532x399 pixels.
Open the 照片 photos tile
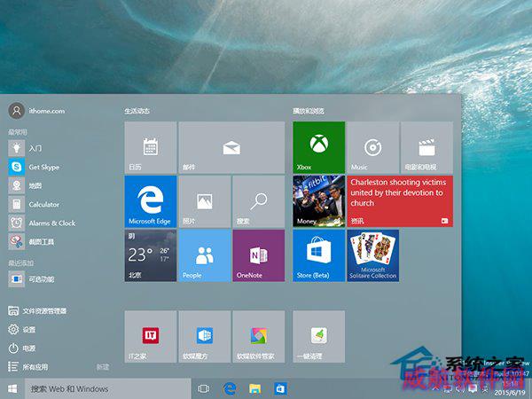pos(205,201)
